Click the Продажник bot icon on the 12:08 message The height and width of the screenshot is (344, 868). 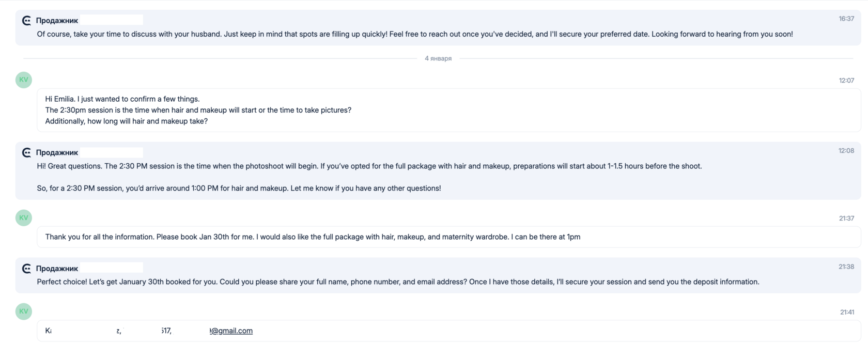26,152
